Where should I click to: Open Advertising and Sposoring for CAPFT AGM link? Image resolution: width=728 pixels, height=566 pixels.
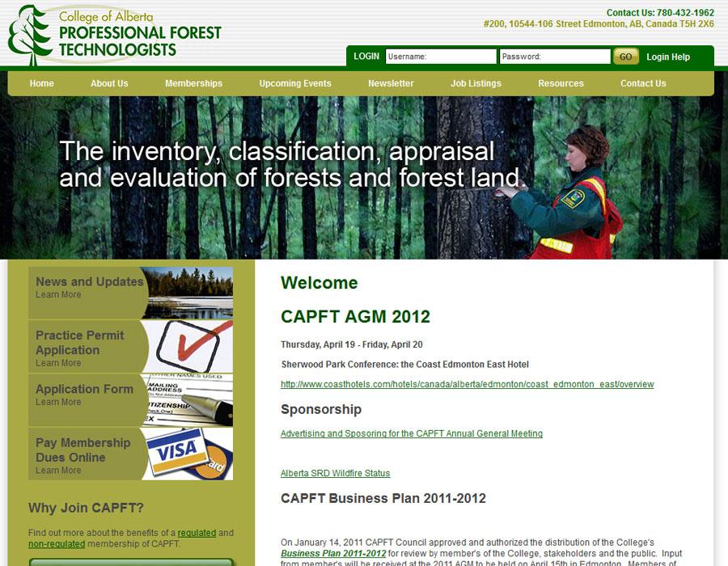pos(412,433)
